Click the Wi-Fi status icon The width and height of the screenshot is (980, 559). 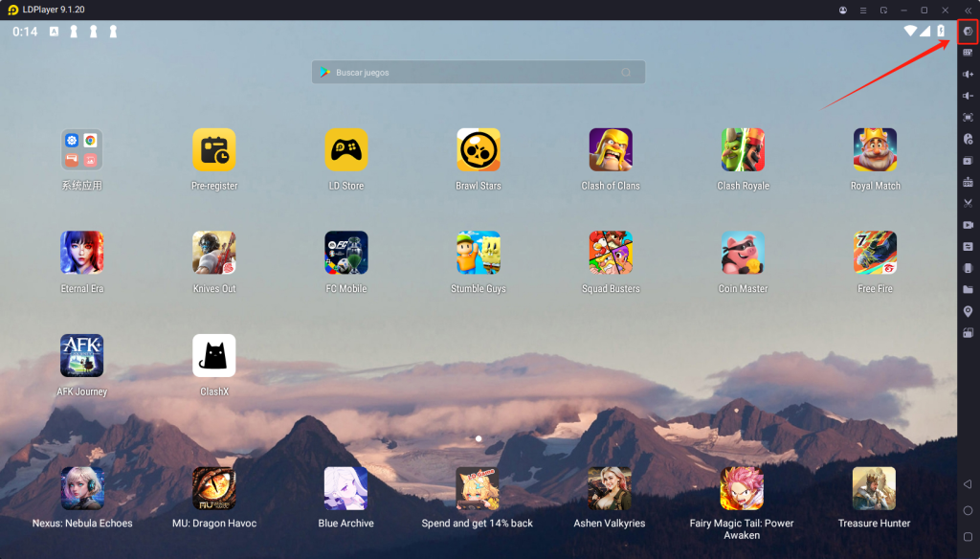(911, 31)
